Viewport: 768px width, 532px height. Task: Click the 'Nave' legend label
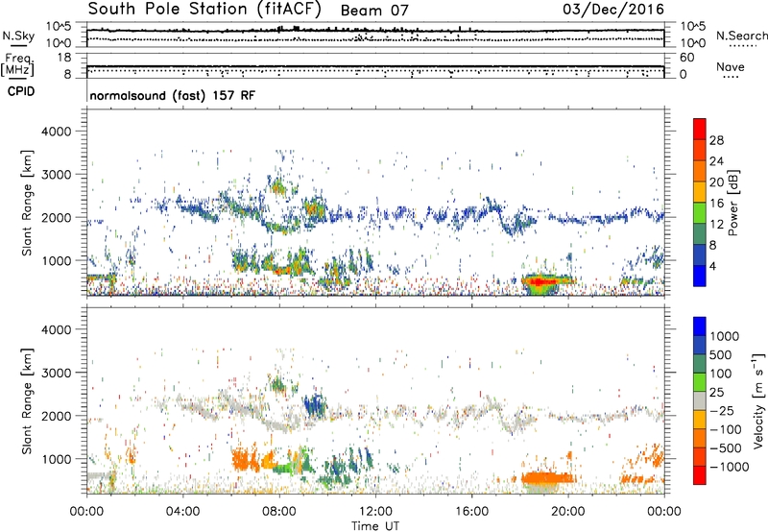tap(731, 66)
